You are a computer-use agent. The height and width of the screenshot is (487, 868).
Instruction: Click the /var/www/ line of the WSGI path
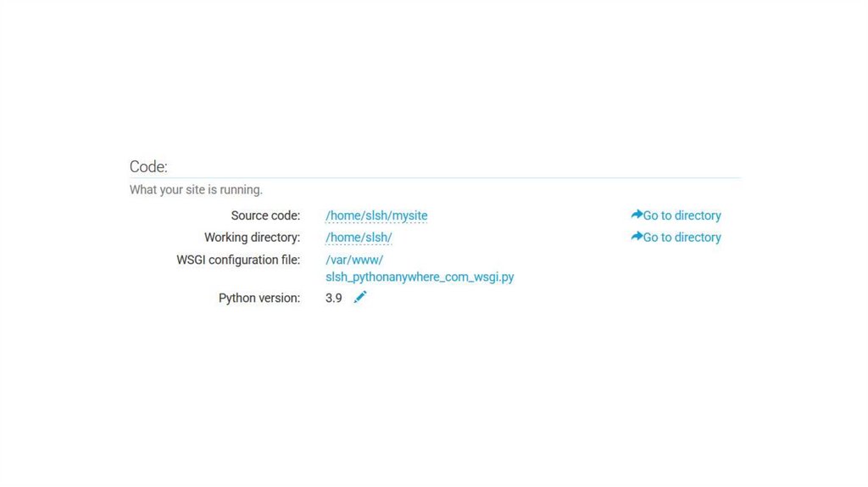tap(354, 260)
